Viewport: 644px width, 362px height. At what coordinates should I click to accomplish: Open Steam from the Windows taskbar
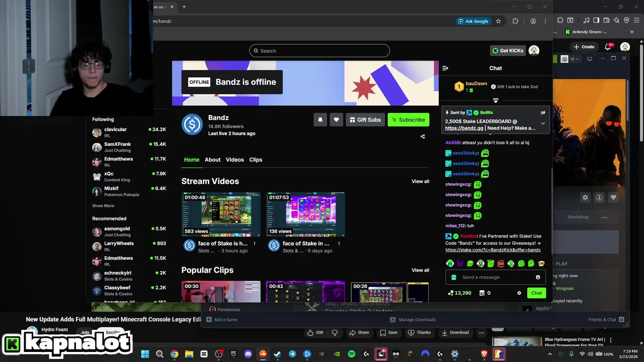point(277,354)
